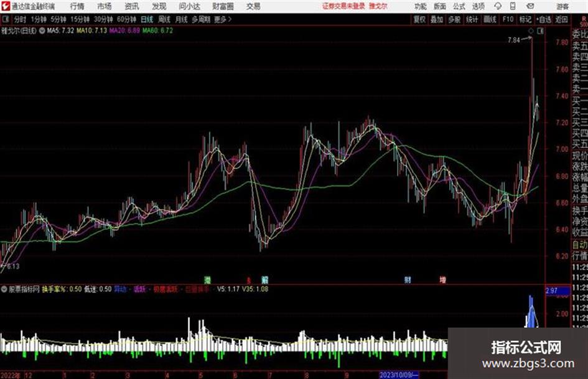Switch to 分时 chart period
Viewport: 588px width, 379px height.
21,19
